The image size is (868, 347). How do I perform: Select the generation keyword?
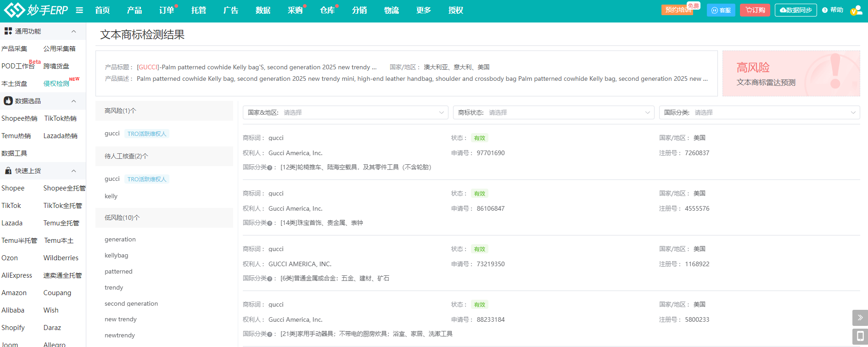(120, 240)
